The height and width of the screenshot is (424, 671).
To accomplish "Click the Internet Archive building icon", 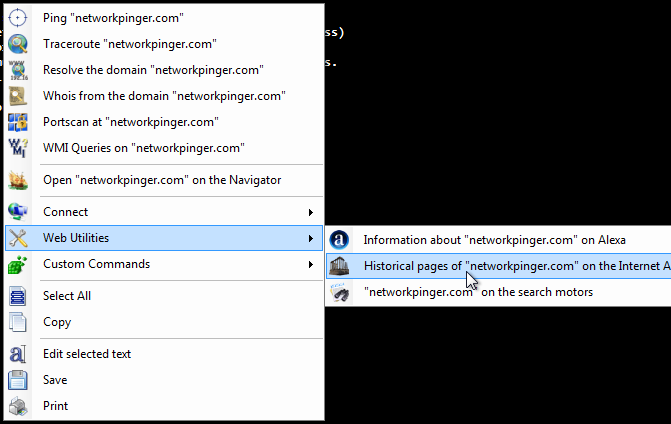I will (339, 266).
